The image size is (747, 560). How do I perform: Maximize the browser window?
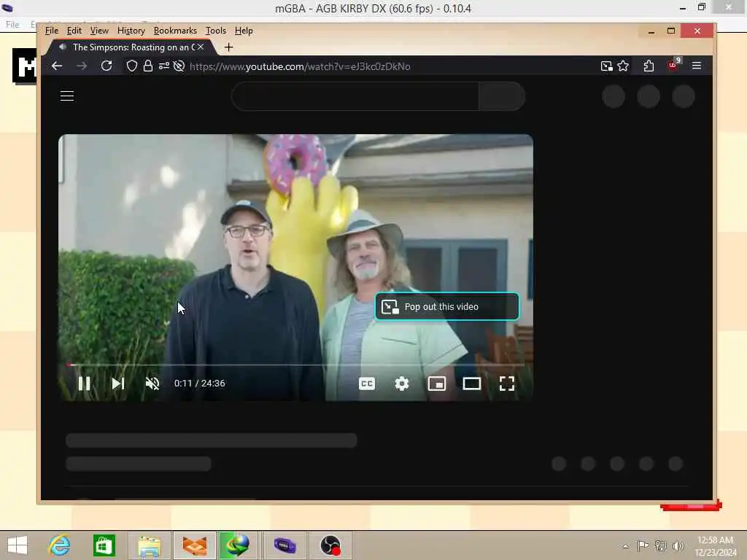click(x=671, y=31)
